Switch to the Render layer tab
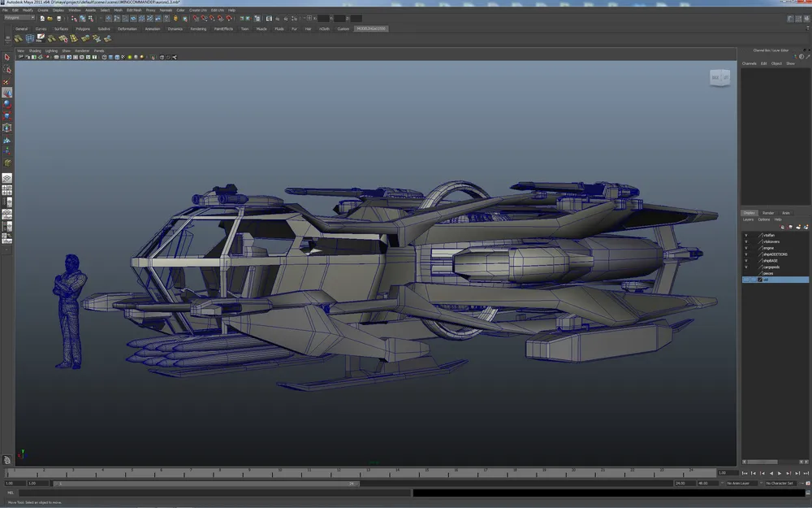812x508 pixels. pos(767,213)
